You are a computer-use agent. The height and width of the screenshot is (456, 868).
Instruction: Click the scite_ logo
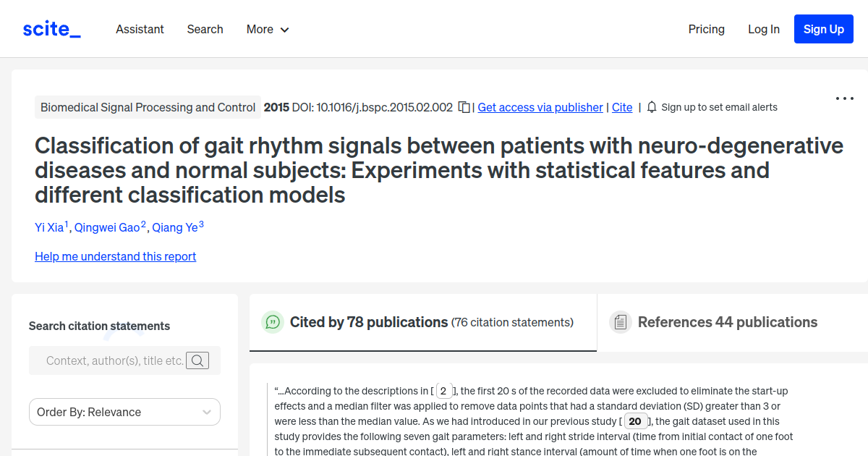click(x=51, y=28)
